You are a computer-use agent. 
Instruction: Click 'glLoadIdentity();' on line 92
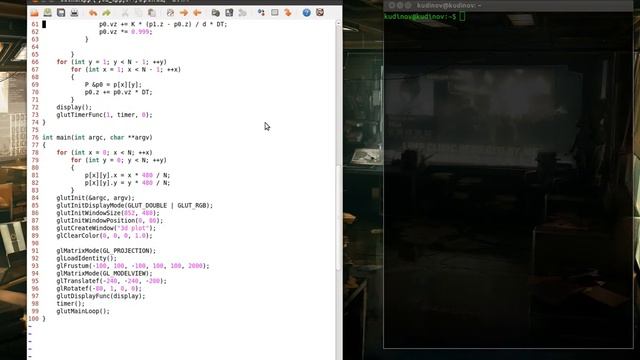click(87, 258)
